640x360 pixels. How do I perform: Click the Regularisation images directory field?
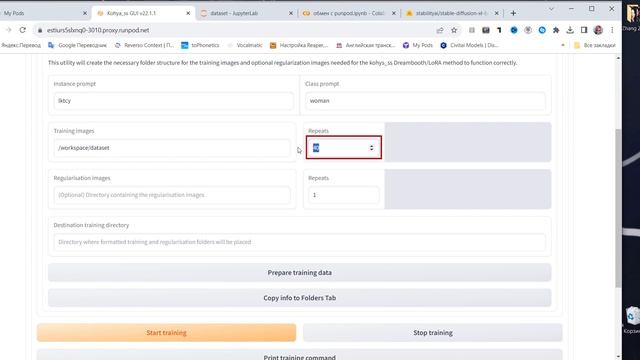[x=172, y=195]
